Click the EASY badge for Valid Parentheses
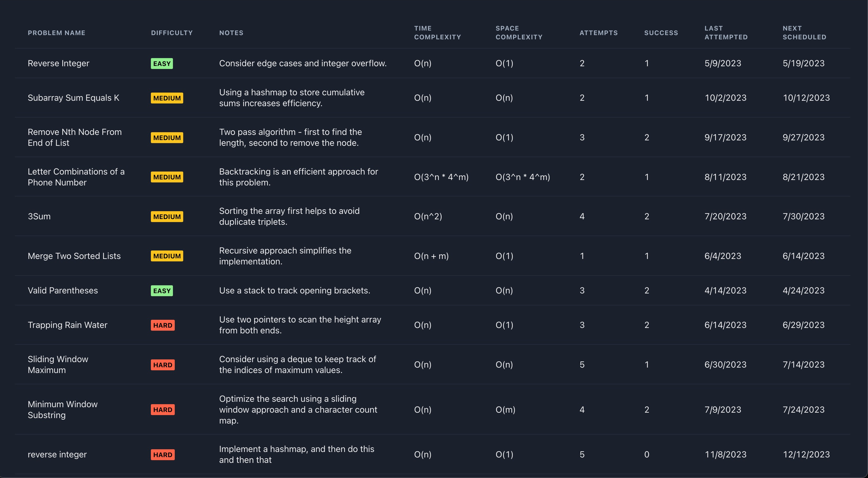868x478 pixels. pyautogui.click(x=162, y=290)
